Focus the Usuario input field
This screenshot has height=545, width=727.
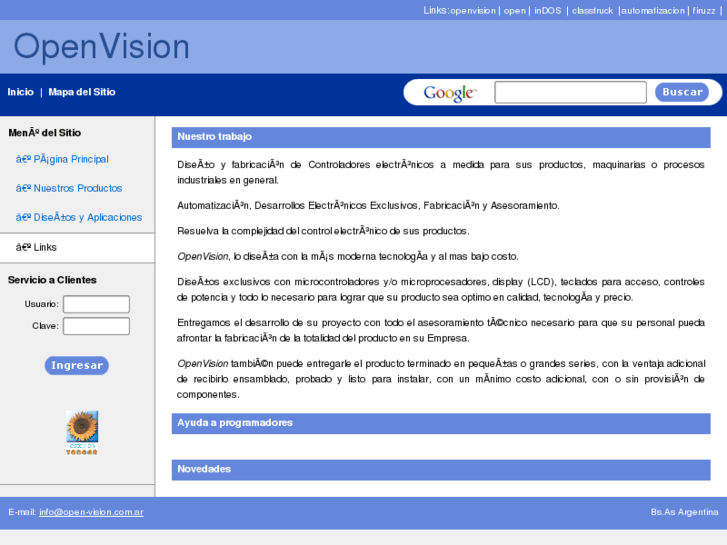point(96,304)
